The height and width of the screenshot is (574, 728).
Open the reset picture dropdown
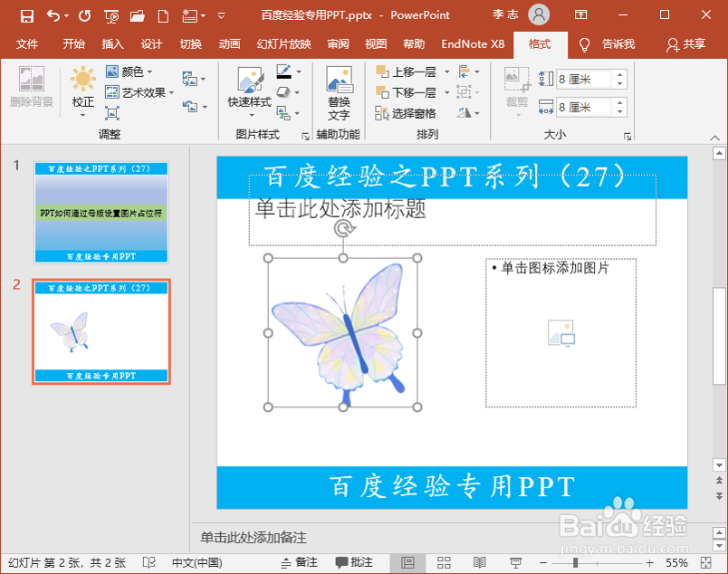[194, 106]
